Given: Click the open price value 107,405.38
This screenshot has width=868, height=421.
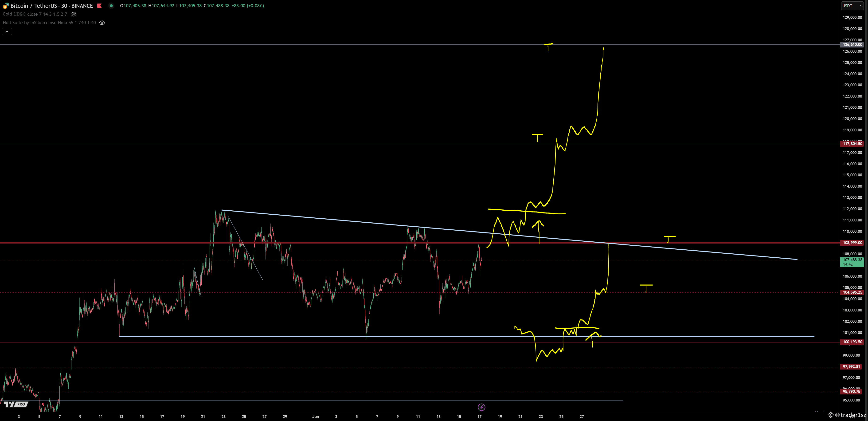Looking at the screenshot, I should pos(135,6).
